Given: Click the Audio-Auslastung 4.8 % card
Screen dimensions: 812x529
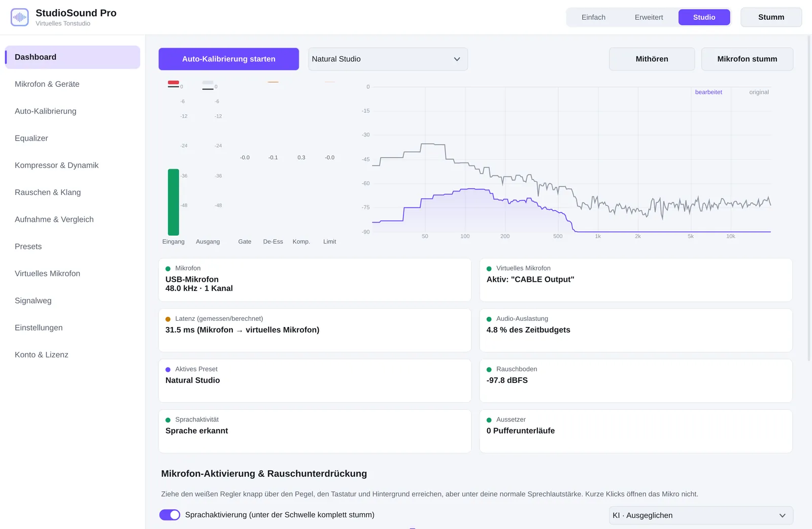Looking at the screenshot, I should [636, 330].
